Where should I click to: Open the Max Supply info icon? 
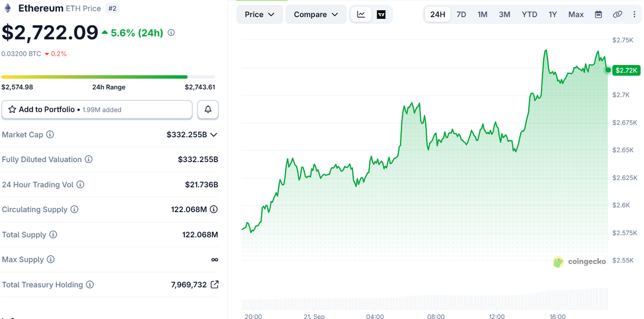tap(50, 259)
